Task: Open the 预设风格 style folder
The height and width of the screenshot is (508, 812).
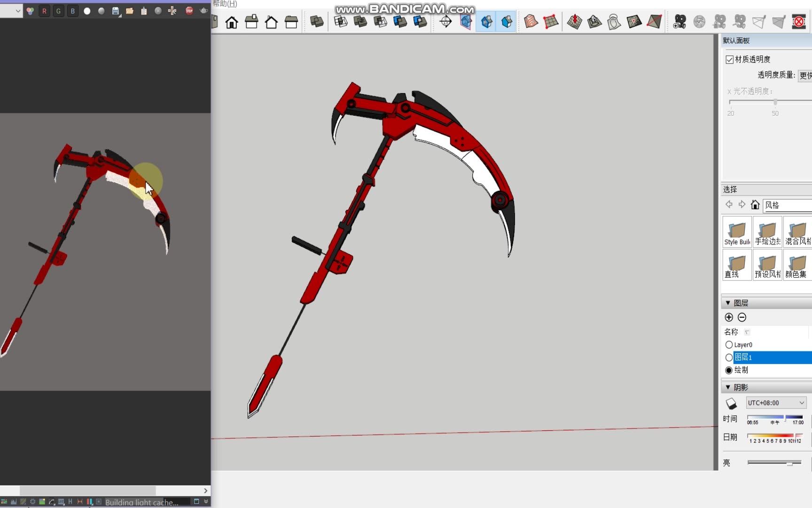Action: pos(768,265)
